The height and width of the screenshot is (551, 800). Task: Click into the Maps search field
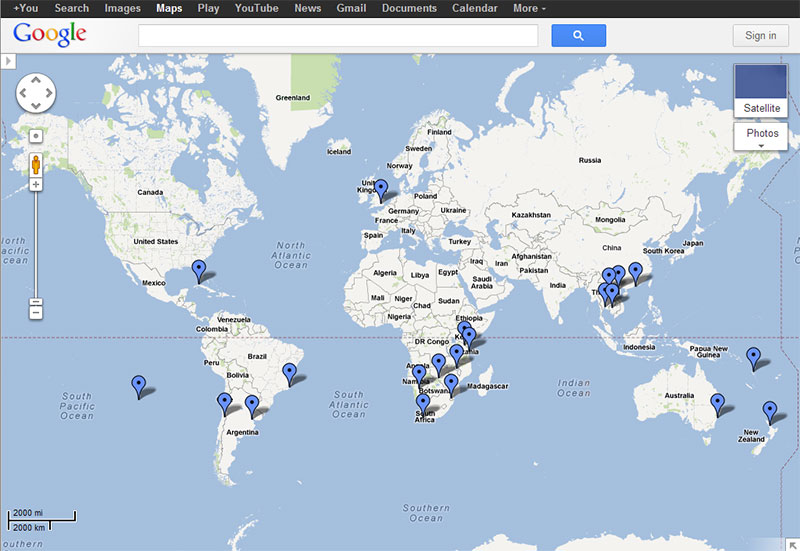pos(338,36)
